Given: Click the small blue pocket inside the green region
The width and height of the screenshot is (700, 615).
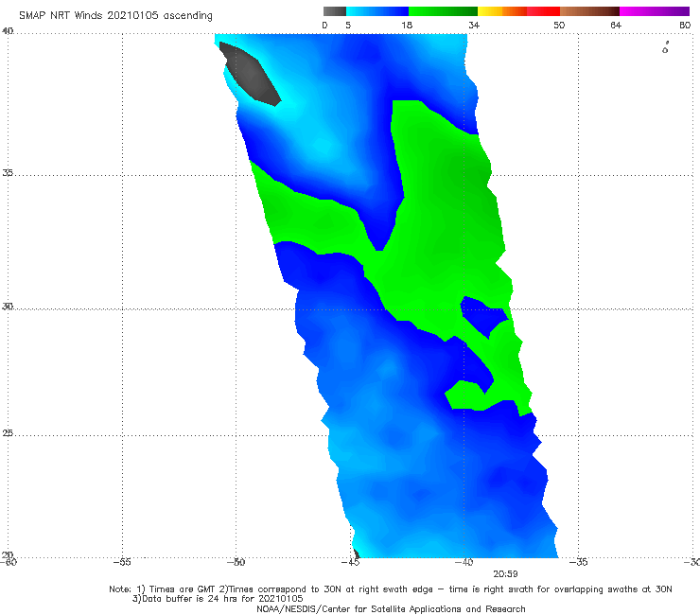Looking at the screenshot, I should (484, 317).
